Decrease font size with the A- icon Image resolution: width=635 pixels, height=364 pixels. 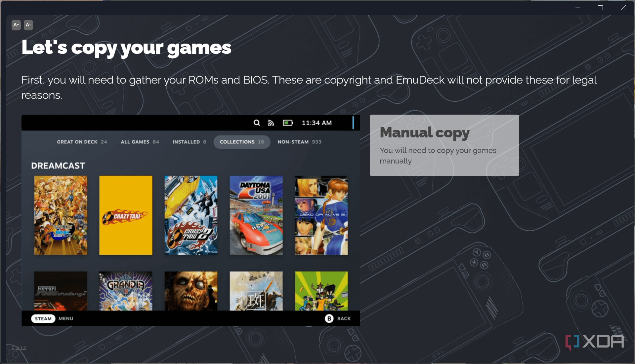[28, 25]
